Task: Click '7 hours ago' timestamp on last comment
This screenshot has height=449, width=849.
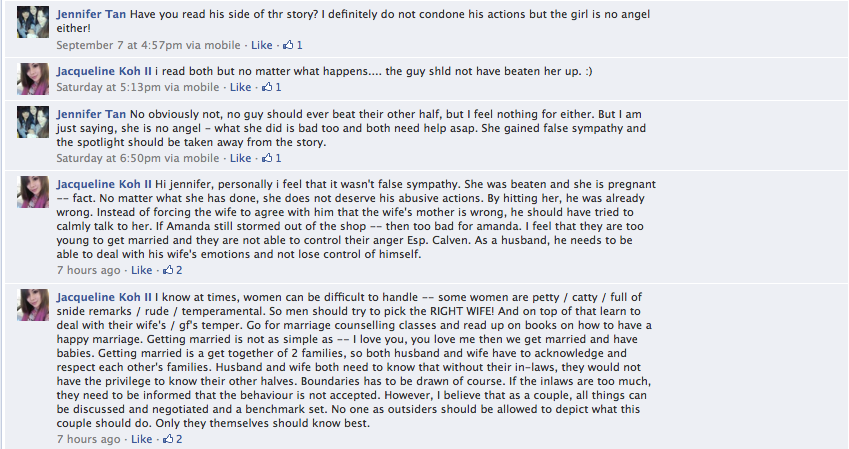Action: click(89, 439)
